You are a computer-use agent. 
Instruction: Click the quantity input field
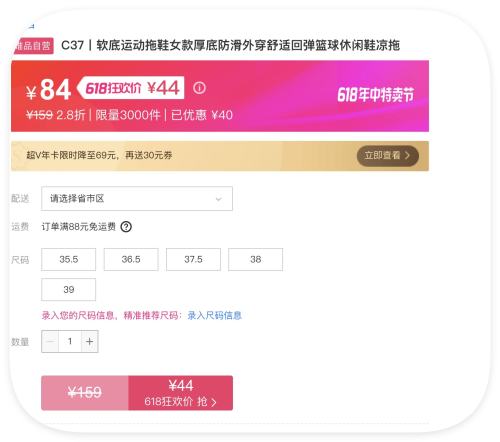[x=70, y=341]
